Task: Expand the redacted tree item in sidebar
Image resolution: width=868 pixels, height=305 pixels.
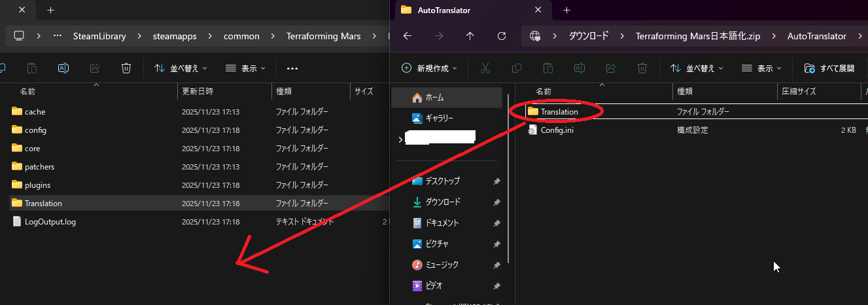Action: point(400,139)
